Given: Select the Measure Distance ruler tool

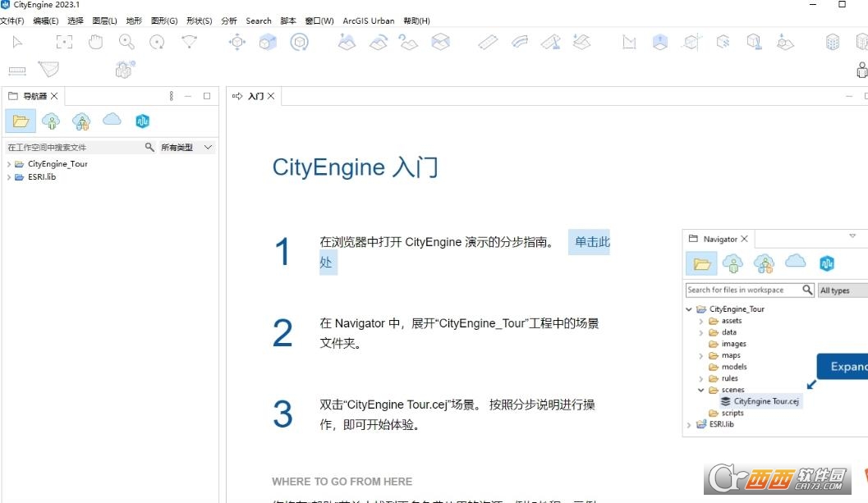Looking at the screenshot, I should tap(17, 71).
